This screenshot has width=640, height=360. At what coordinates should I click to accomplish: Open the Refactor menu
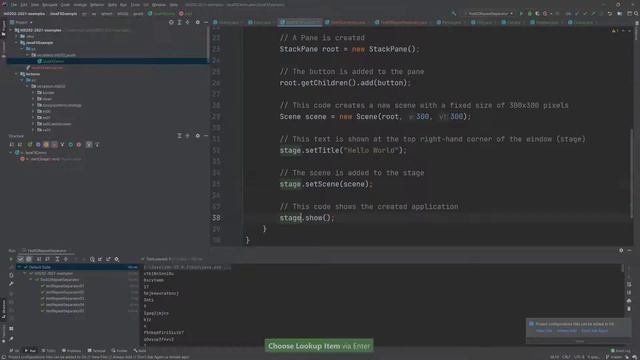(x=97, y=5)
